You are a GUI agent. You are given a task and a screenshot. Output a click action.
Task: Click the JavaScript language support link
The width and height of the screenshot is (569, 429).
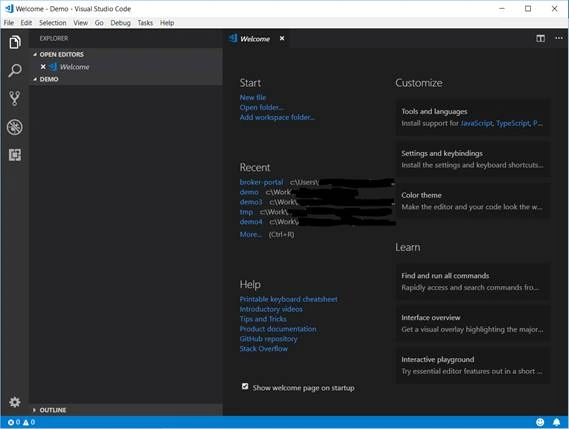point(477,123)
